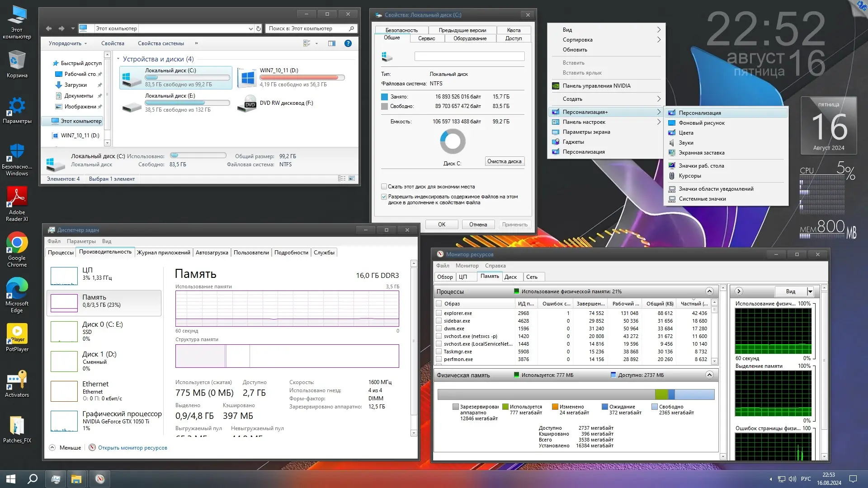Screen dimensions: 868x488
Task: Open Google Chrome desktop icon
Action: tap(17, 244)
